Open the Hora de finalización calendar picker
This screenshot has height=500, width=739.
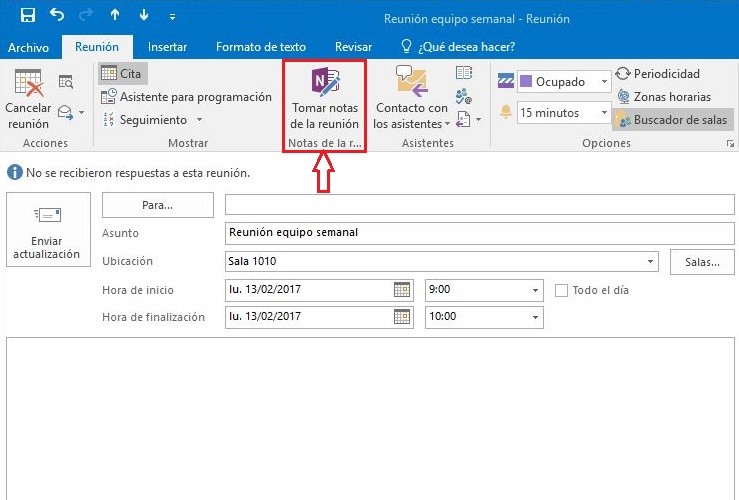402,317
